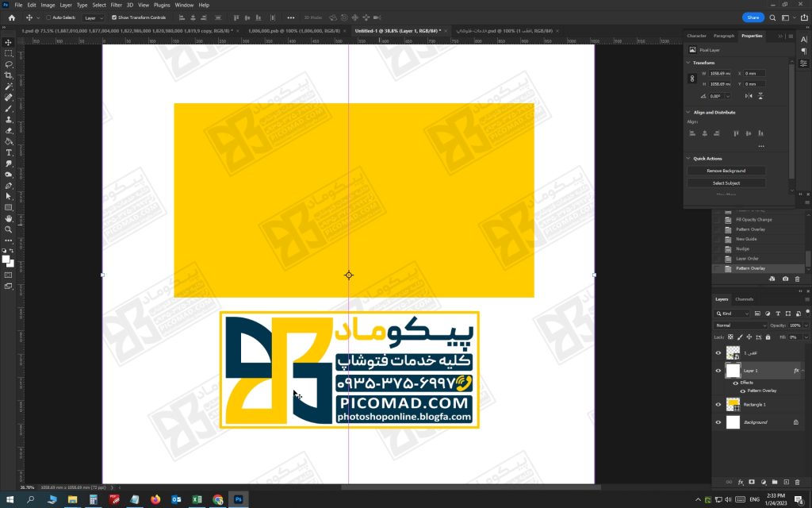Switch to the Character tab
812x508 pixels.
click(x=696, y=36)
